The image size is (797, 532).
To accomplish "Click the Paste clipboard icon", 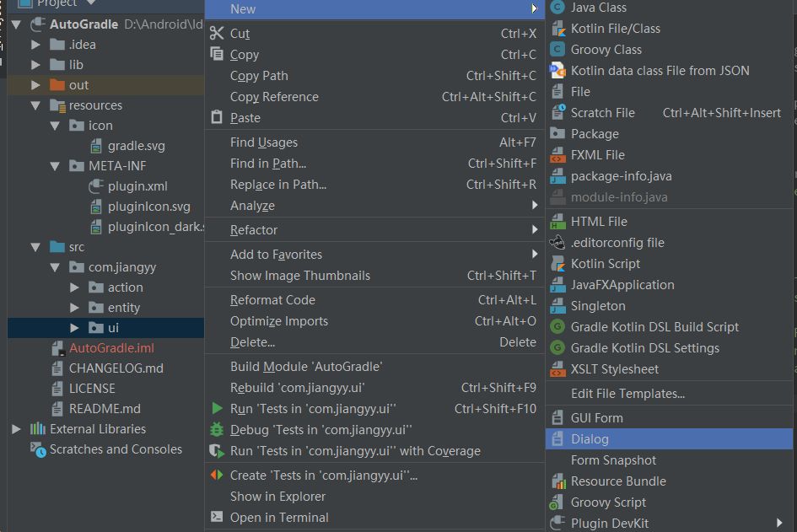I will tap(217, 117).
